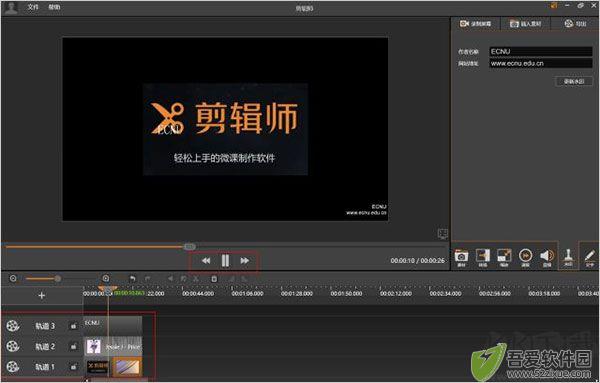Select the 剪辑师 logo clip on track 1
This screenshot has width=600, height=383.
point(98,367)
